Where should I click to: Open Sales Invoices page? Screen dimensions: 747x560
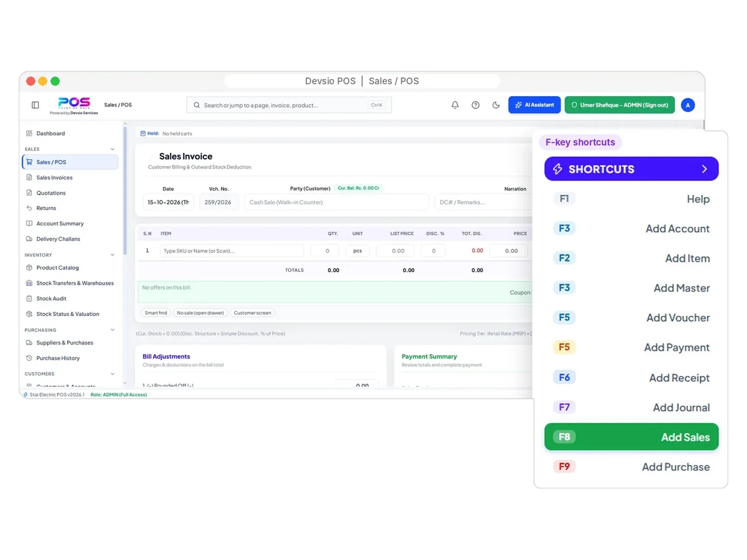[x=54, y=178]
